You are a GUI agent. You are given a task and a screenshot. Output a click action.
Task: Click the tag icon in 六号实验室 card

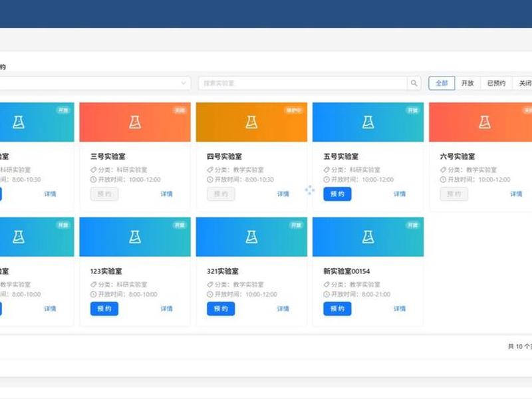click(x=443, y=170)
